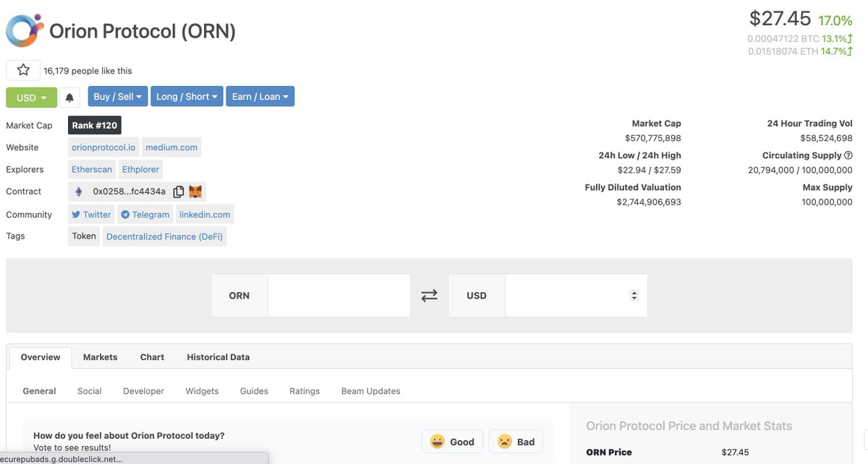Open the Historical Data tab
868x464 pixels.
[x=218, y=357]
